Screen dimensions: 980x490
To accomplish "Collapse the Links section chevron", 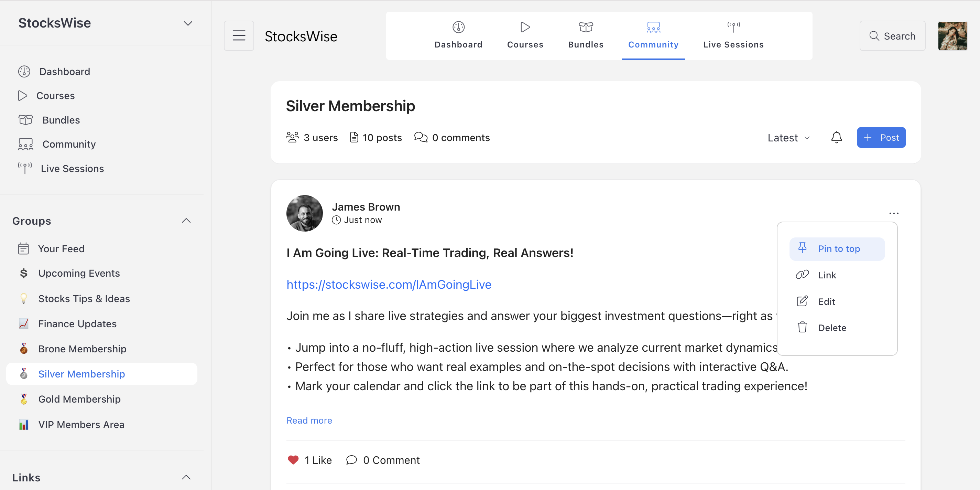I will pyautogui.click(x=186, y=477).
